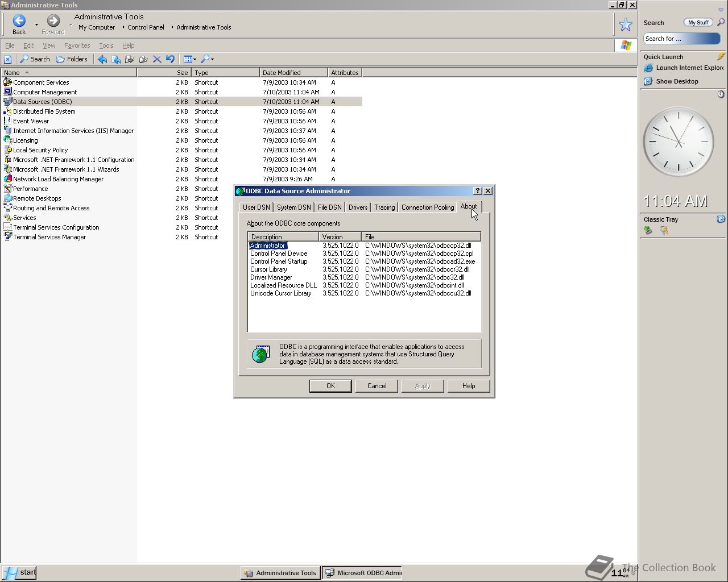728x582 pixels.
Task: Click the start button
Action: point(19,572)
